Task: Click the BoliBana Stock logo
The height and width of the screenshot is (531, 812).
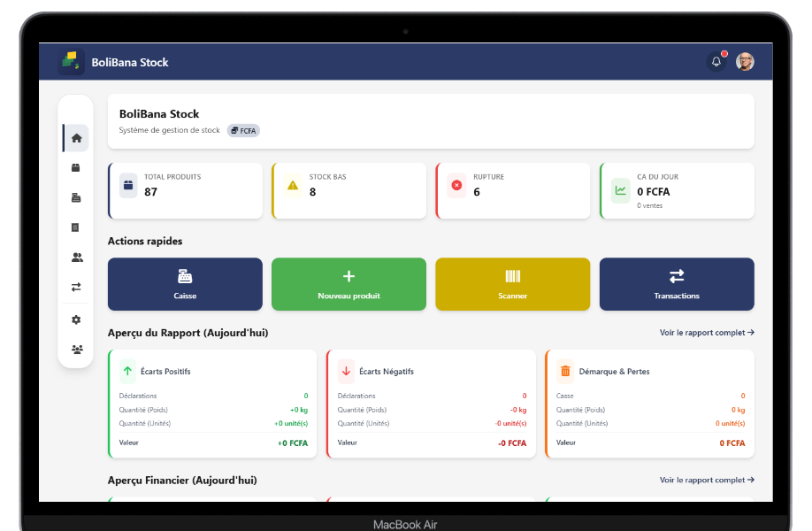Action: [72, 62]
